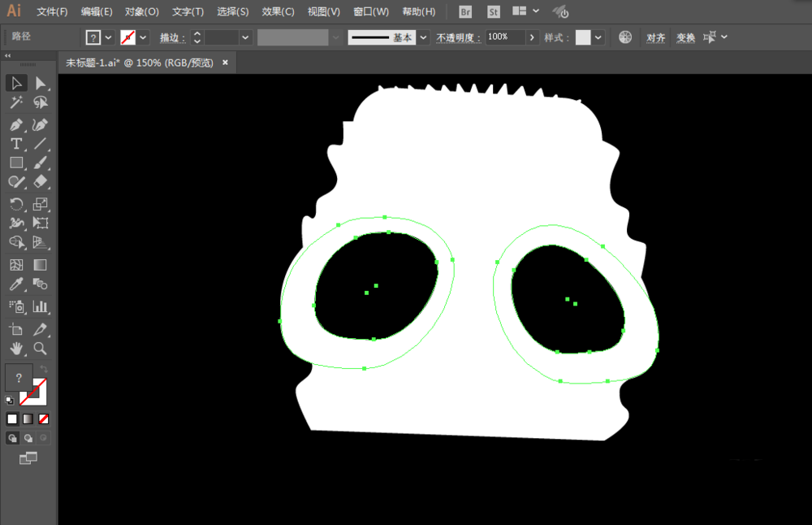Select the Type tool
The width and height of the screenshot is (812, 525).
(16, 144)
